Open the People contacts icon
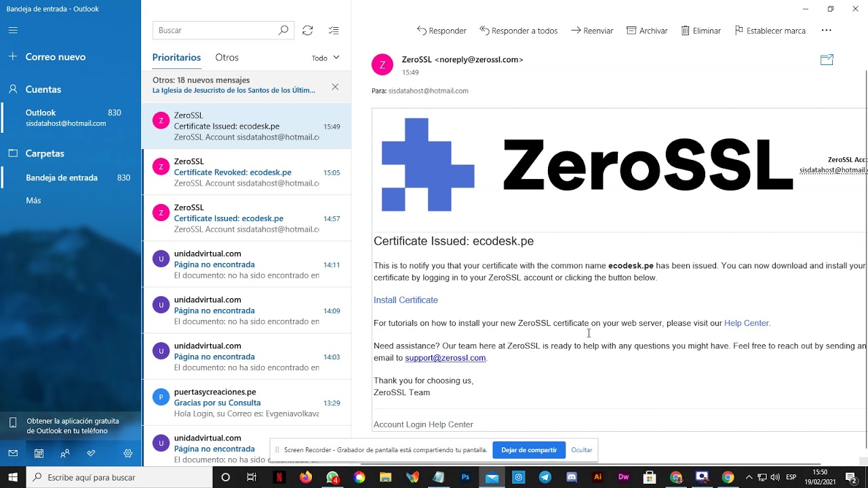This screenshot has height=488, width=868. tap(65, 453)
